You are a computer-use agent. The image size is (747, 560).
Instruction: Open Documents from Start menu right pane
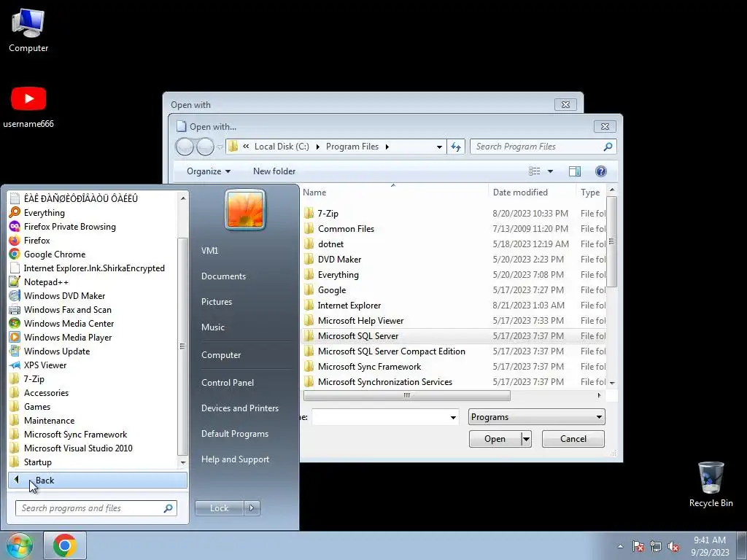(223, 276)
